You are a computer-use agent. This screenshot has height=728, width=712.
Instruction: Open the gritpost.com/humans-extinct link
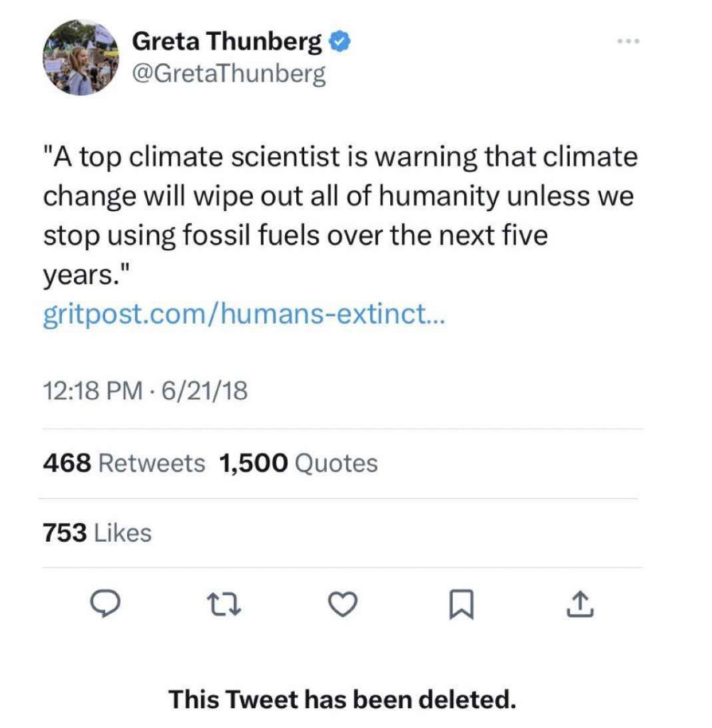[x=244, y=314]
